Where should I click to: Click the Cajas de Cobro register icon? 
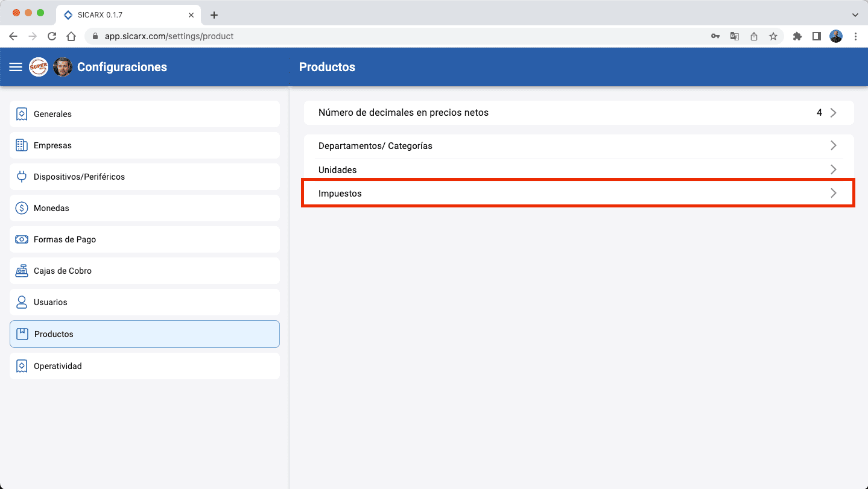tap(22, 271)
